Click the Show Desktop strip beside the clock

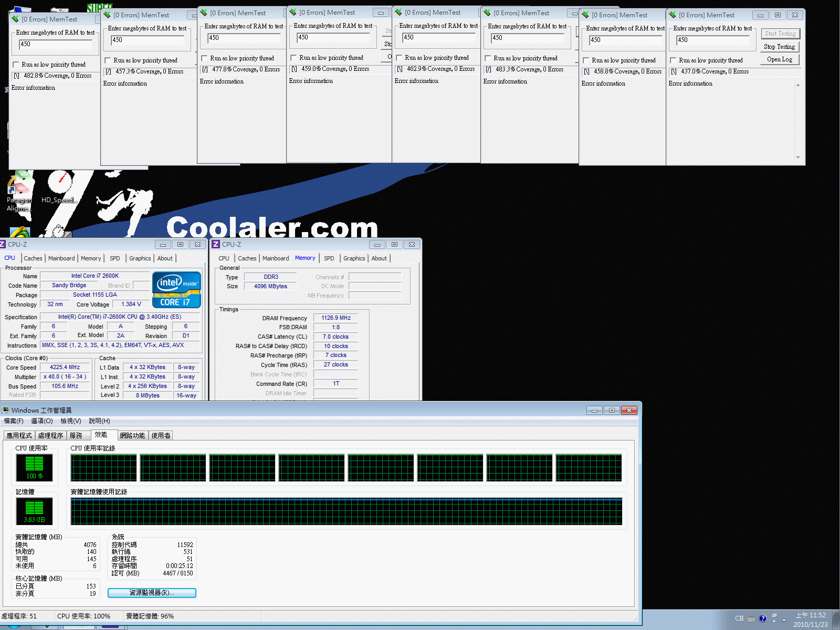pyautogui.click(x=836, y=619)
